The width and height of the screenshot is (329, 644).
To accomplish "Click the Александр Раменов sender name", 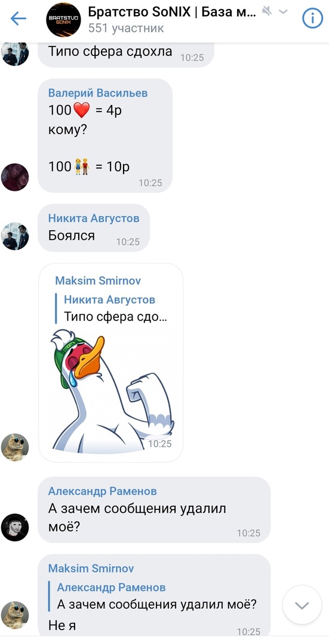I will (x=102, y=491).
